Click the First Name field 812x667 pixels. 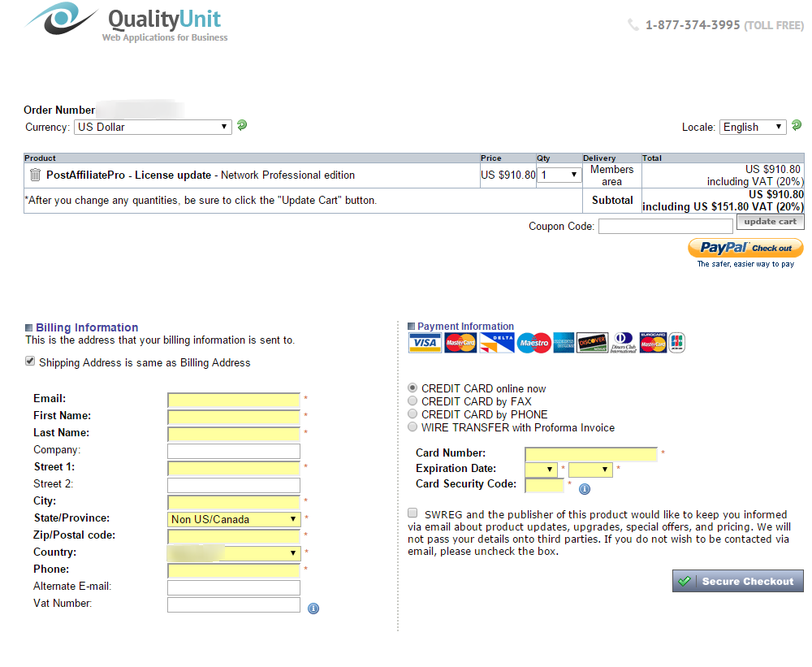point(234,417)
